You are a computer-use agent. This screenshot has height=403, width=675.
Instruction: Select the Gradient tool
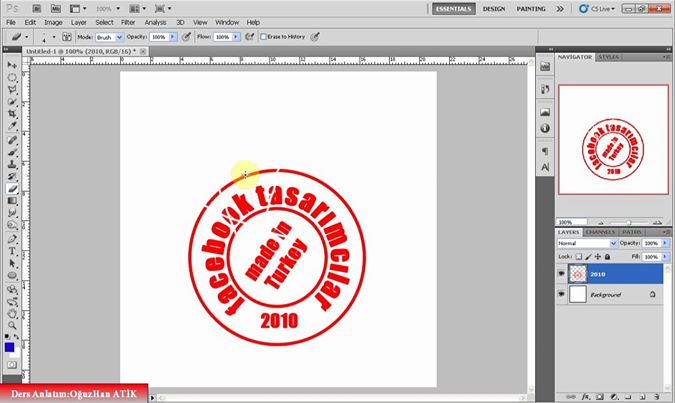coord(12,201)
